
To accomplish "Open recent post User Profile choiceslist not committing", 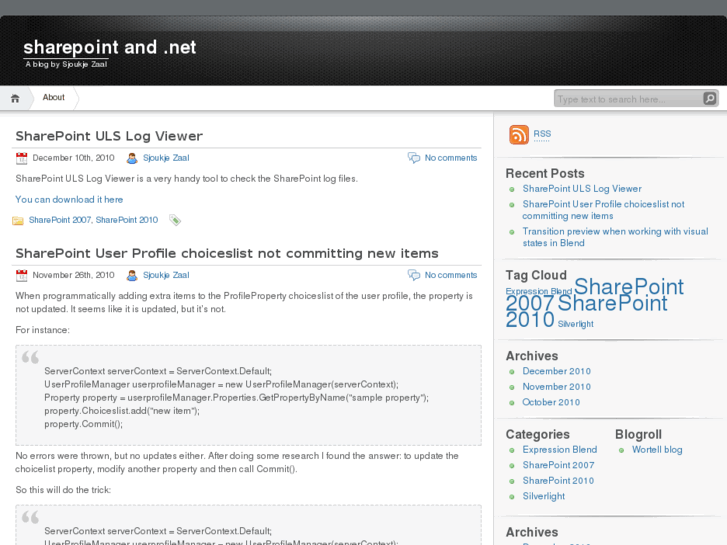I will click(x=603, y=210).
